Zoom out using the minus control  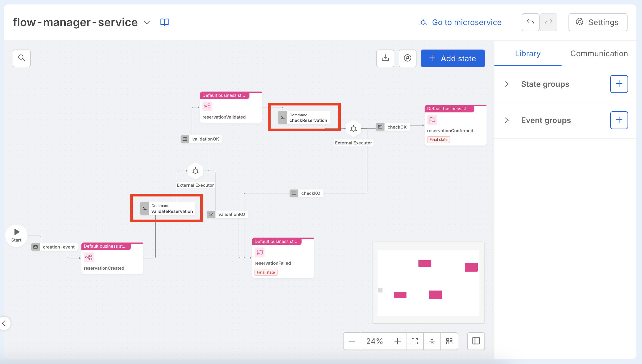[352, 341]
